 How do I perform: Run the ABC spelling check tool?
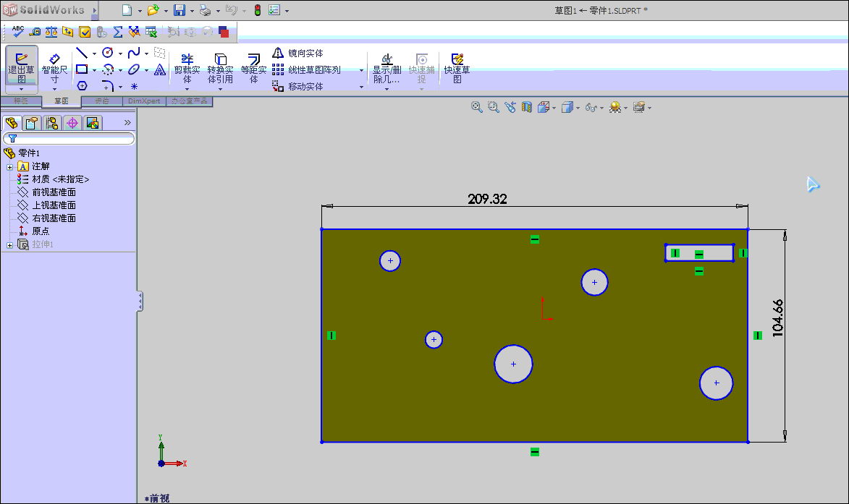(x=18, y=31)
